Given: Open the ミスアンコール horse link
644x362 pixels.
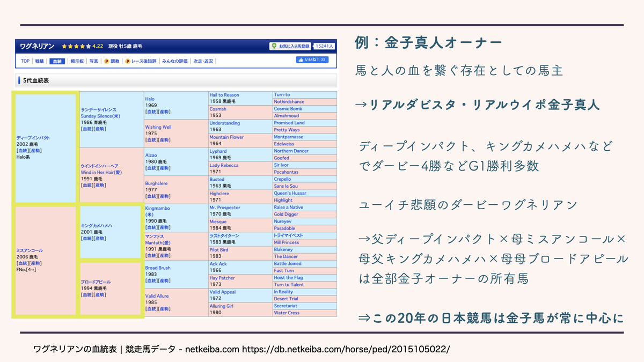Looking at the screenshot, I should coord(30,250).
